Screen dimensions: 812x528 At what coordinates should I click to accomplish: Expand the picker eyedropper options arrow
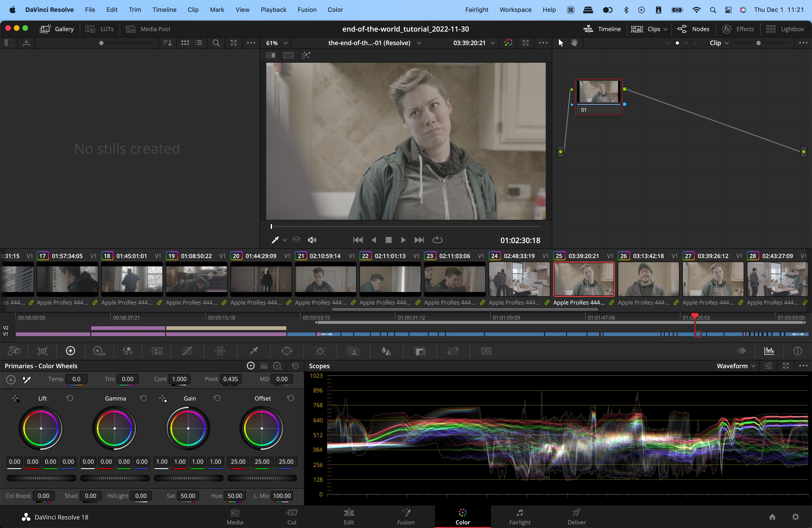tap(284, 240)
